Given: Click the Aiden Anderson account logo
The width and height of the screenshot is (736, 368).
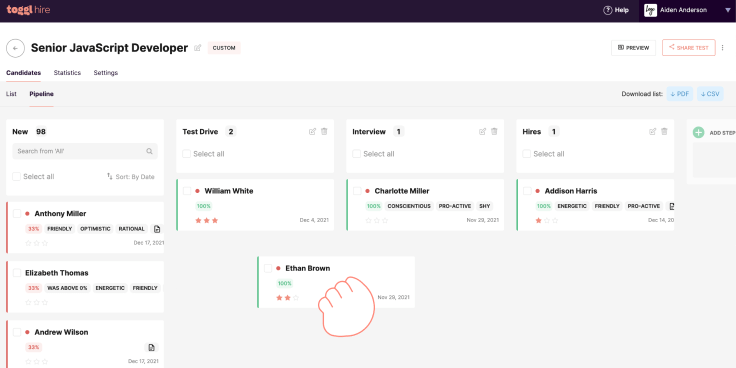Looking at the screenshot, I should click(x=650, y=10).
